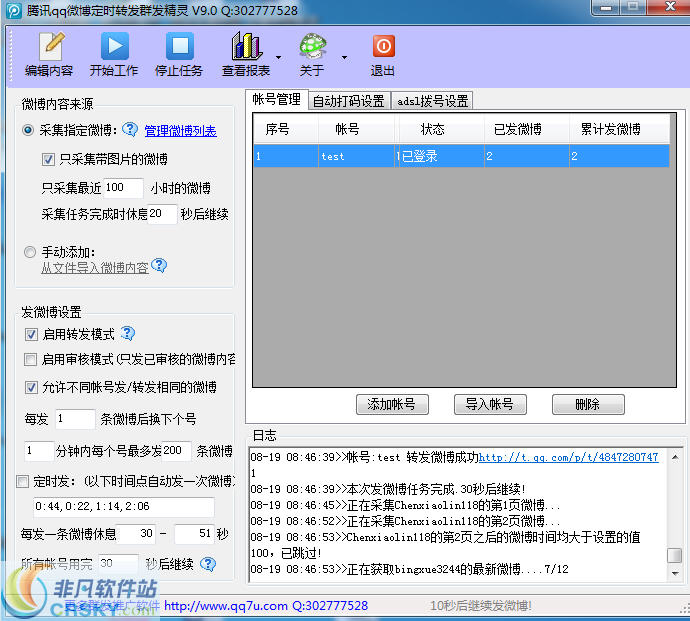The image size is (690, 621).
Task: Open the 管理微博列表 link
Action: (180, 131)
